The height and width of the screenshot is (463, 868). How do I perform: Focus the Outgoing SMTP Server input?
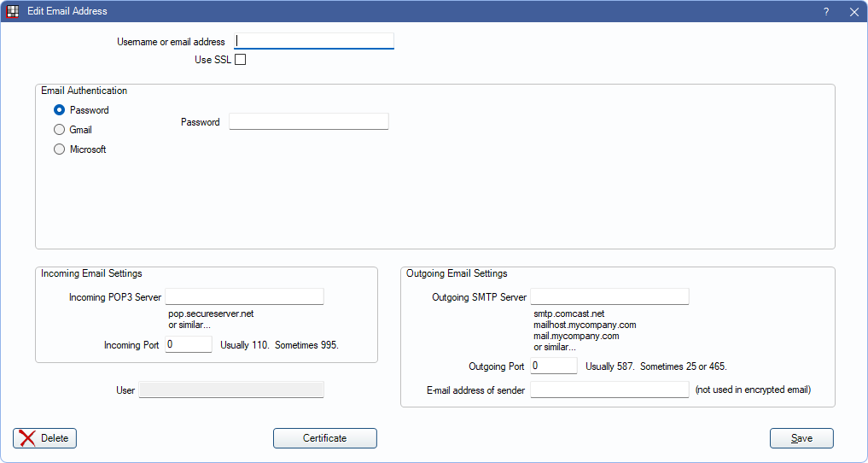click(x=609, y=296)
